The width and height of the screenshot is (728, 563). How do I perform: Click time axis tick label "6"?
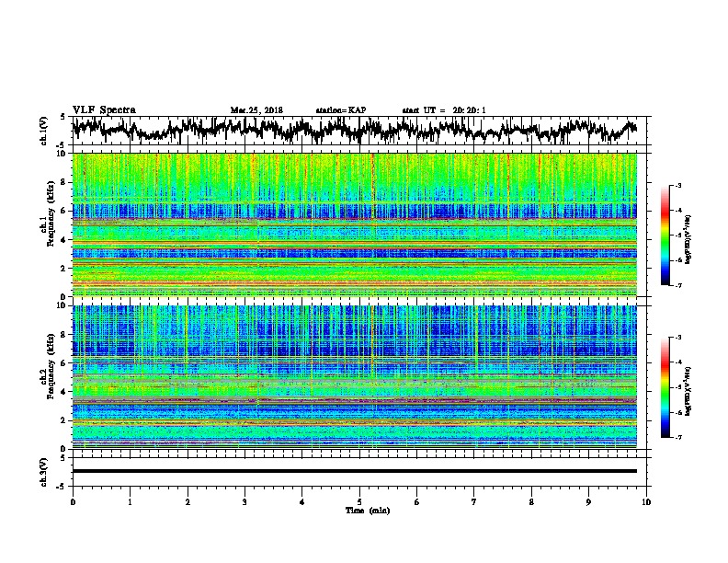[416, 502]
